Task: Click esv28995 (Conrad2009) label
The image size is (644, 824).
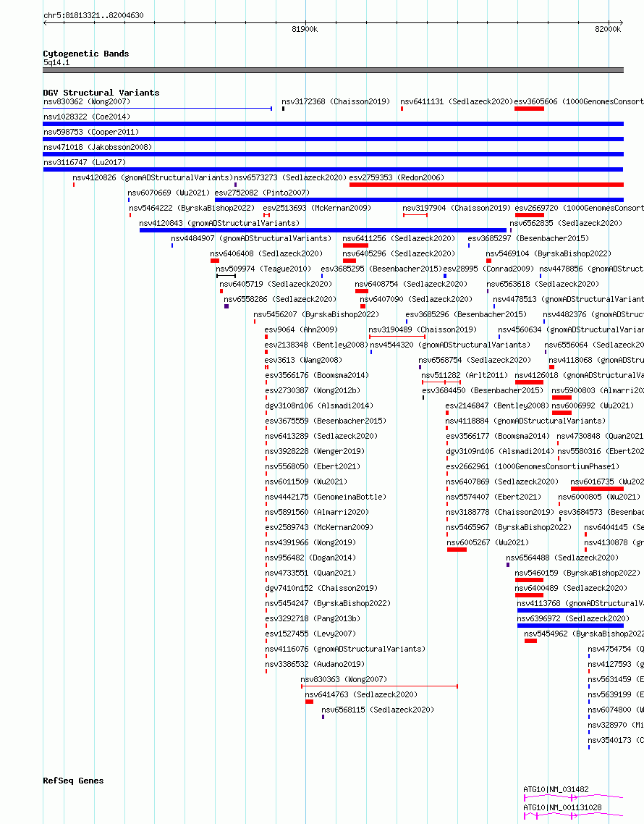Action: pyautogui.click(x=488, y=269)
